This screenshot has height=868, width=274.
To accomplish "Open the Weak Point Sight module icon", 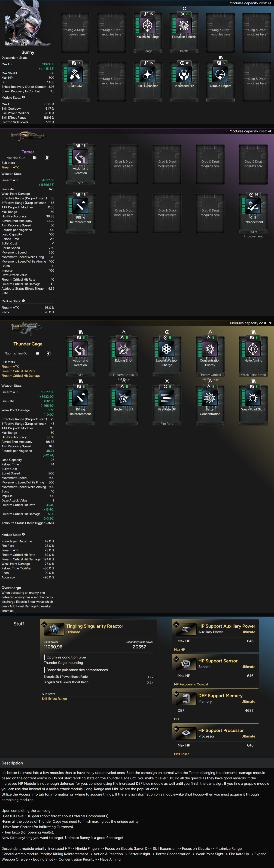I will pyautogui.click(x=253, y=398).
